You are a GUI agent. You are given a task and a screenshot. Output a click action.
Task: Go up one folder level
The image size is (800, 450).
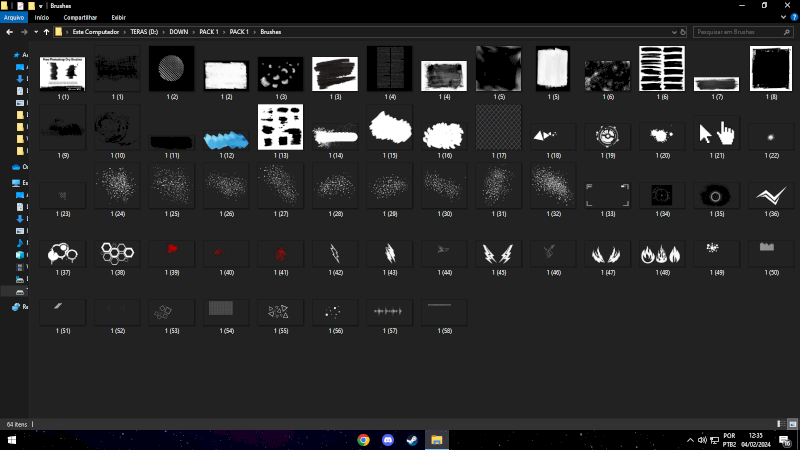click(x=44, y=32)
